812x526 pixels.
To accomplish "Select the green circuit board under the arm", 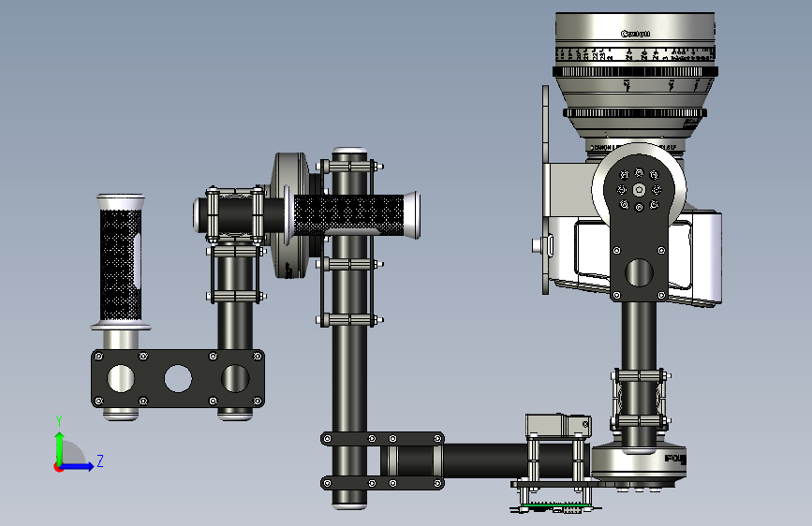I will point(555,505).
